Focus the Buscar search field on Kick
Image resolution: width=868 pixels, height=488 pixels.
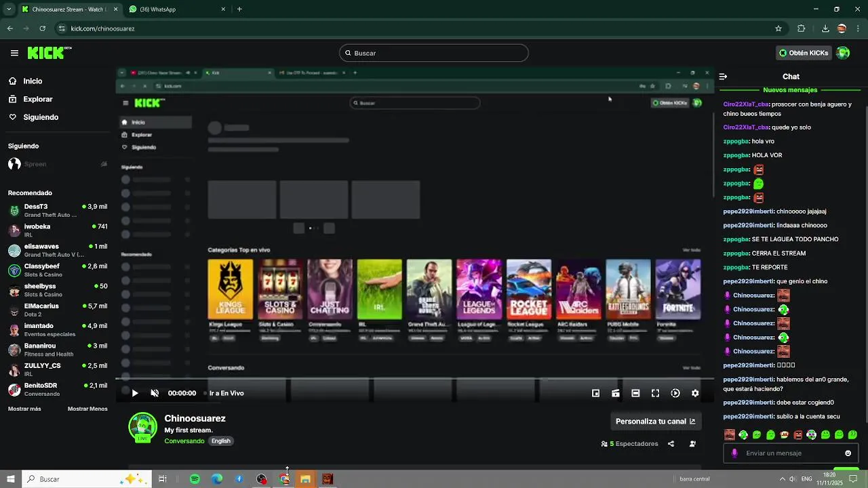(x=434, y=53)
